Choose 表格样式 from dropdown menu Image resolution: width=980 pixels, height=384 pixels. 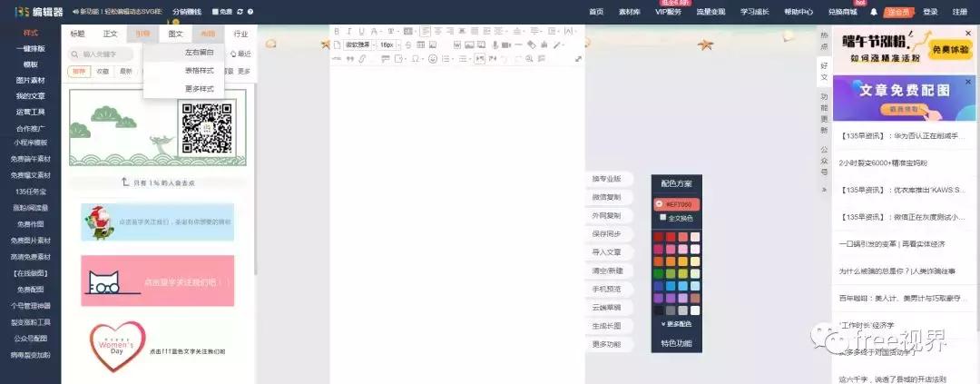click(199, 71)
